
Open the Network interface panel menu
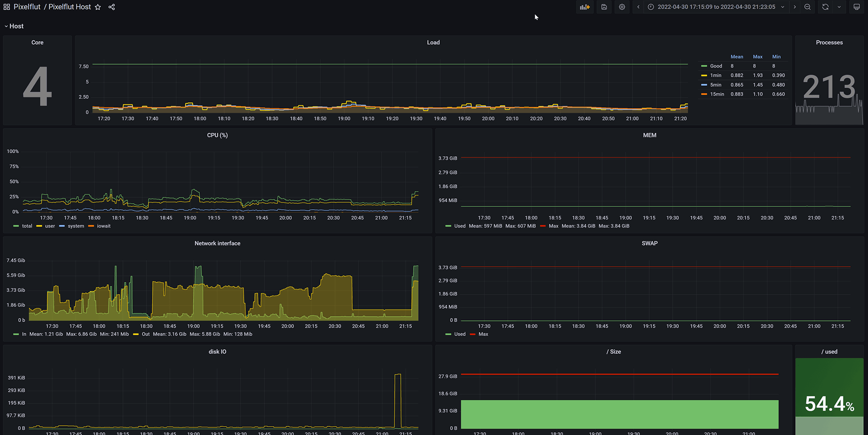coord(217,243)
